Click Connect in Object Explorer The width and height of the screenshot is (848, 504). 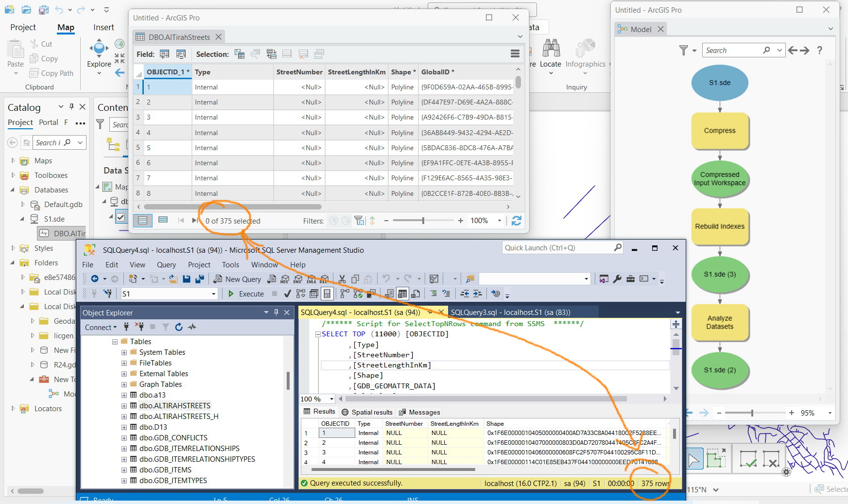(x=98, y=327)
